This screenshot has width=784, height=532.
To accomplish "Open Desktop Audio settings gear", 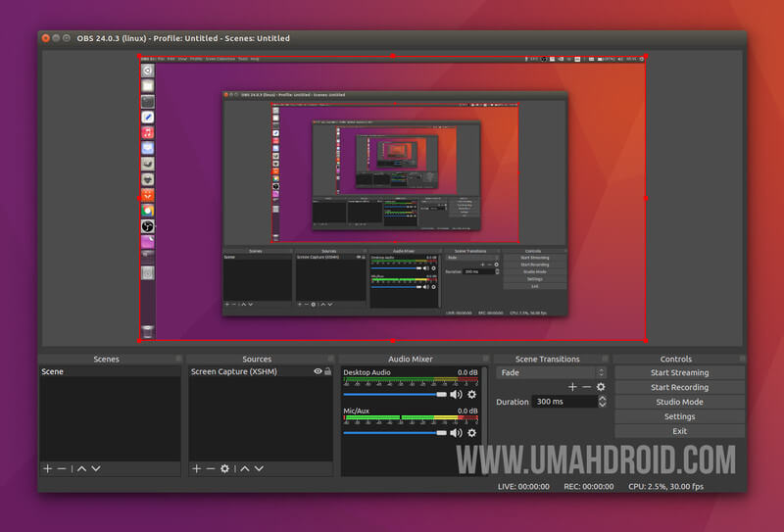I will tap(471, 395).
